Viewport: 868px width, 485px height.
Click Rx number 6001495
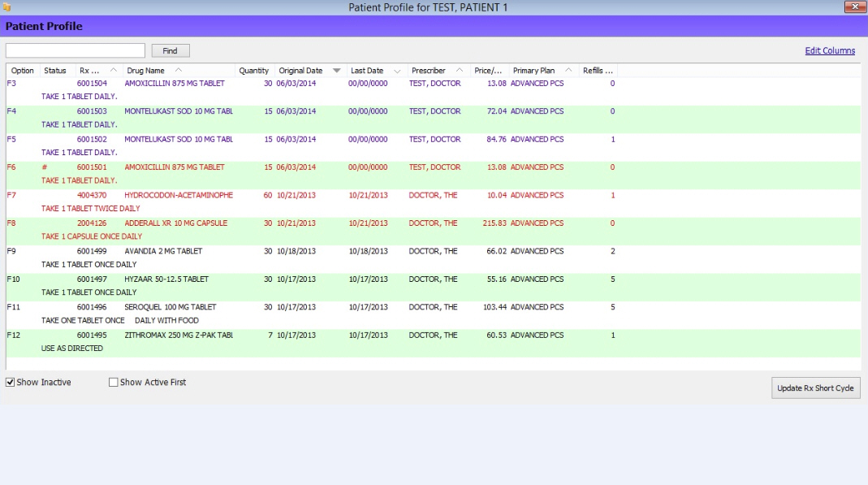pyautogui.click(x=92, y=336)
